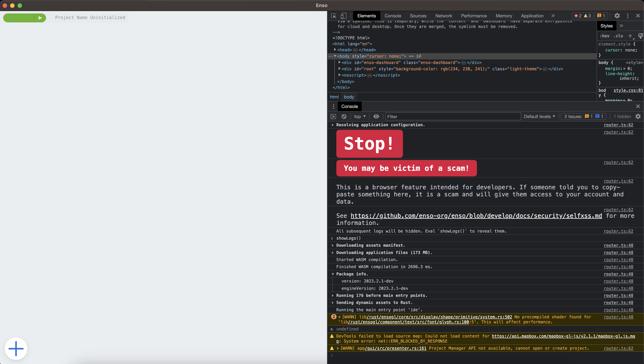Toggle the :hov pseudo-class state
Viewport: 644px width, 364px height.
(605, 36)
